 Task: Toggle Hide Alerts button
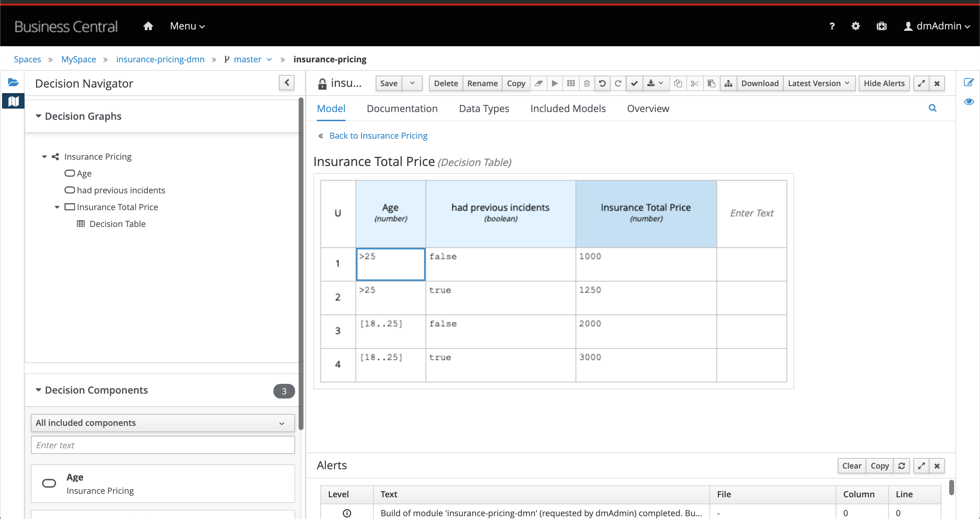coord(884,83)
